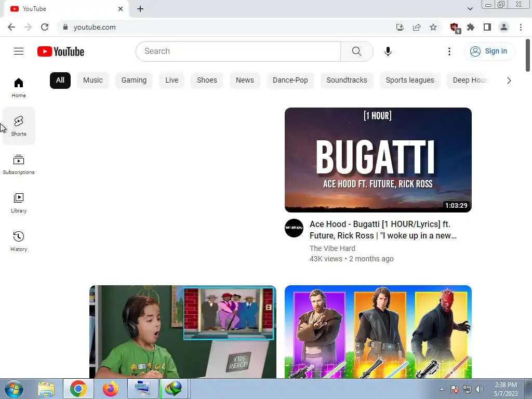This screenshot has width=532, height=399.
Task: Open the YouTube hamburger guide menu
Action: (19, 51)
